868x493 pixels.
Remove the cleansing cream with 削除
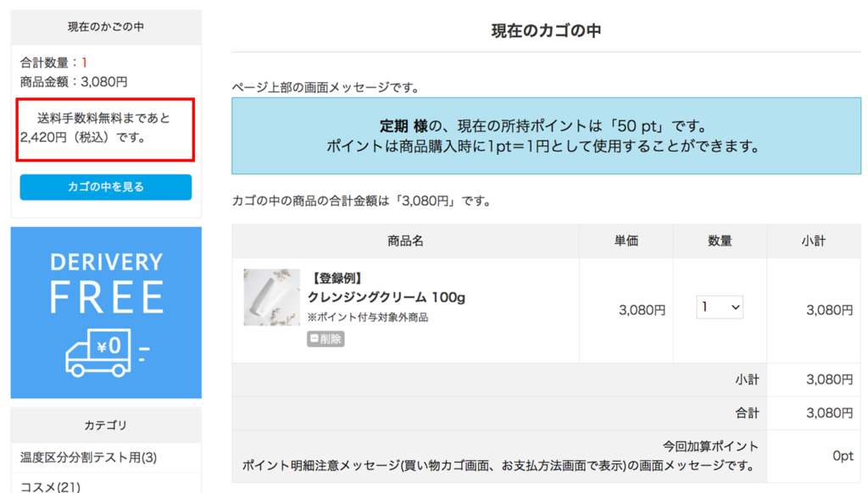coord(325,339)
